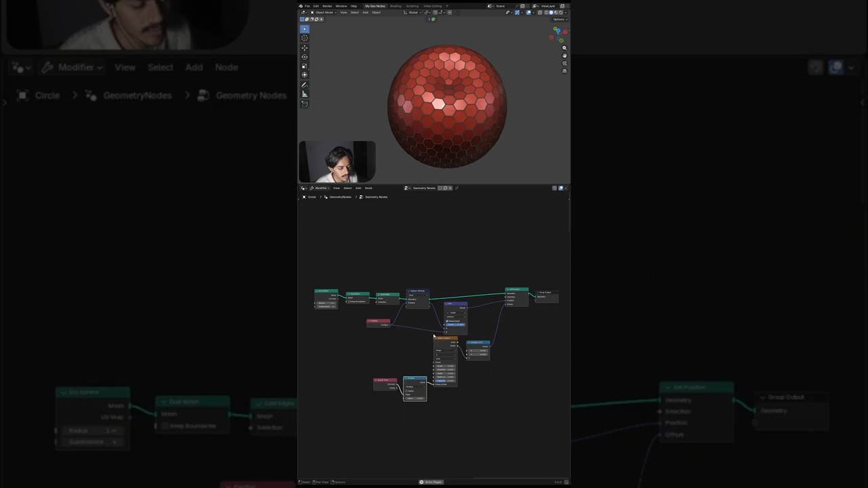868x488 pixels.
Task: Toggle the Keep Boundaries checkbox in Dual Mesh node
Action: [349, 302]
